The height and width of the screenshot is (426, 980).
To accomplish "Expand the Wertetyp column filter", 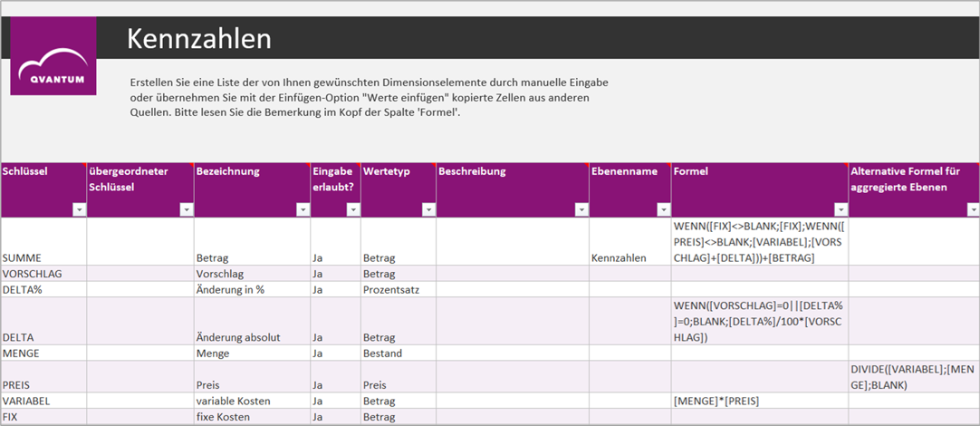I will (428, 209).
